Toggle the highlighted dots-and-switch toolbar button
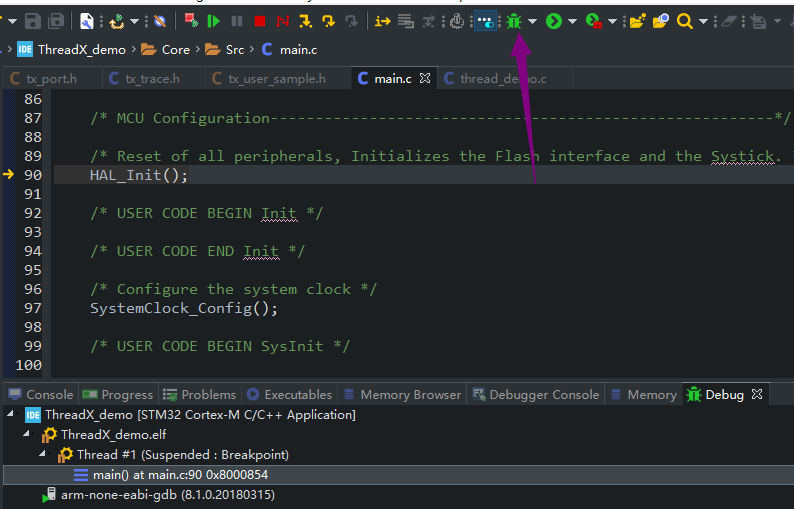794x509 pixels. tap(485, 21)
